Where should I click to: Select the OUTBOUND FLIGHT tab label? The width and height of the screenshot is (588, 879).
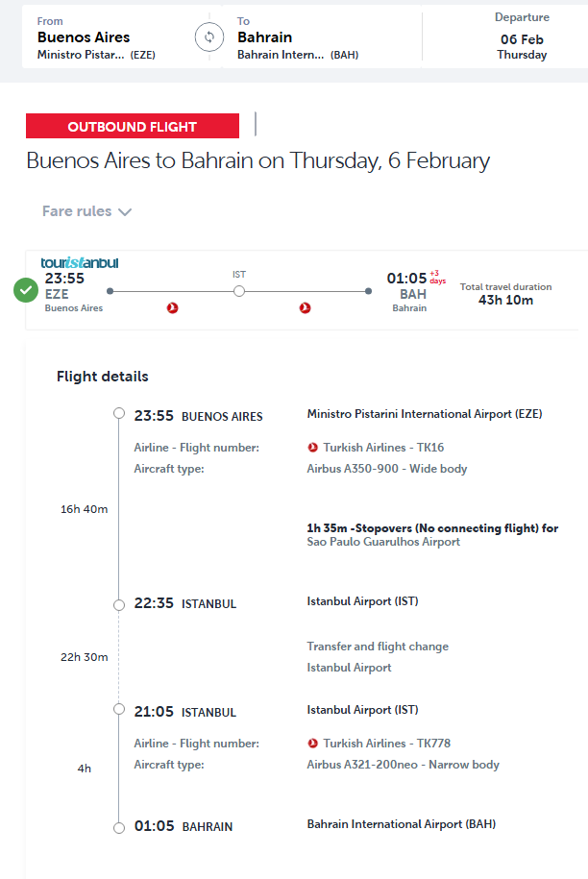[x=132, y=127]
